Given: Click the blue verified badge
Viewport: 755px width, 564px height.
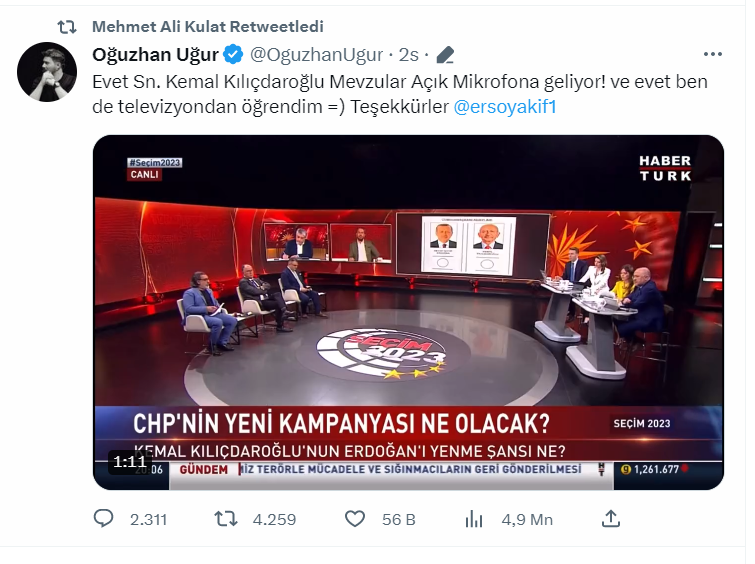Looking at the screenshot, I should [x=234, y=54].
